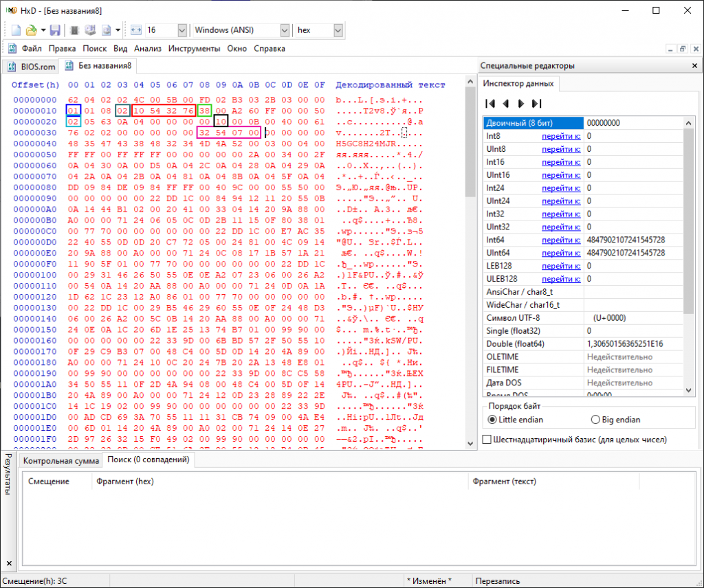Open the Окно menu
The width and height of the screenshot is (704, 588).
point(236,49)
